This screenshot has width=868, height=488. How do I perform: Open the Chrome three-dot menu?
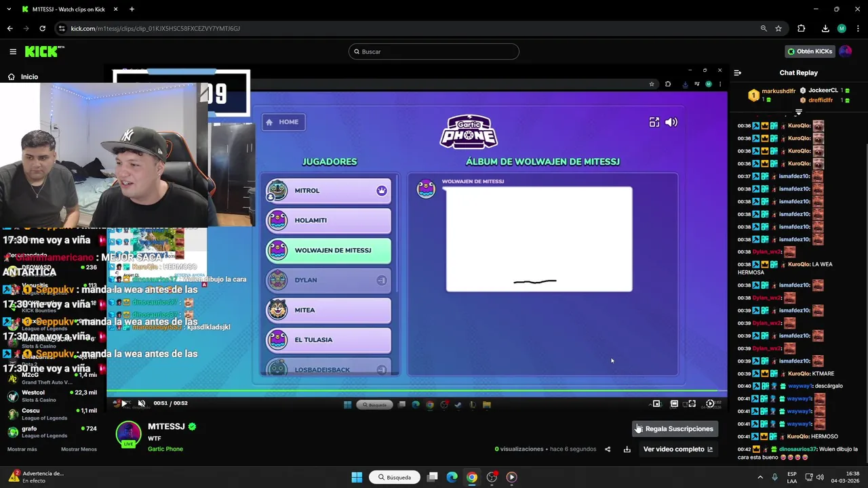857,28
